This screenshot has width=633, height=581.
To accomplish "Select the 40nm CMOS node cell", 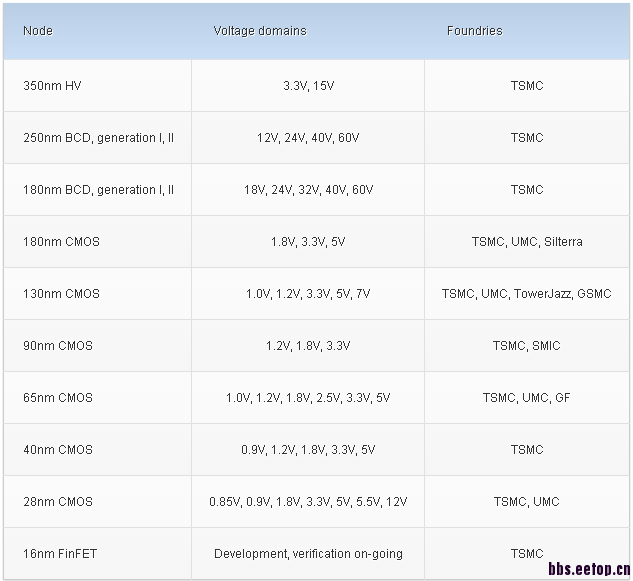I will (x=58, y=450).
